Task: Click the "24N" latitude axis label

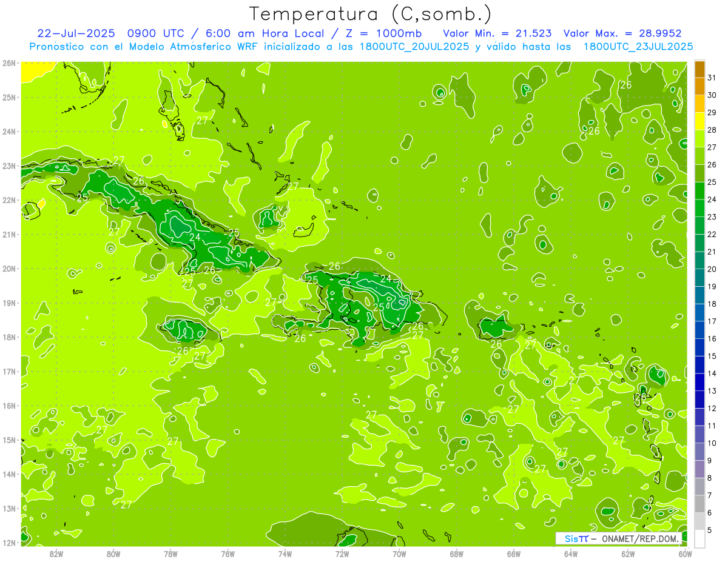Action: 8,132
